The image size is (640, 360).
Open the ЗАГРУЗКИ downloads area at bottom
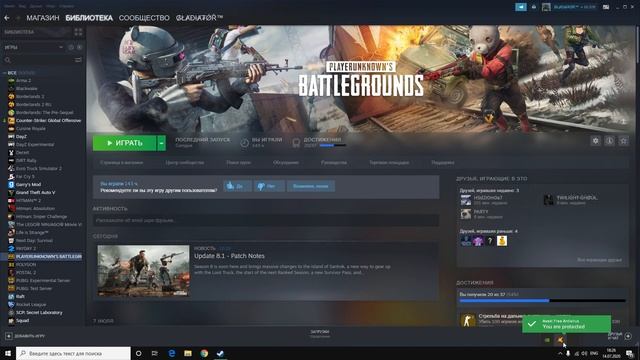click(x=320, y=334)
